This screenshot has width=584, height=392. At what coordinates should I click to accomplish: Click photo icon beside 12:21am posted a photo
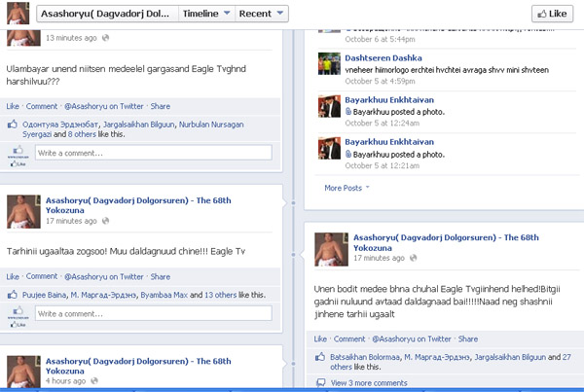coord(348,154)
